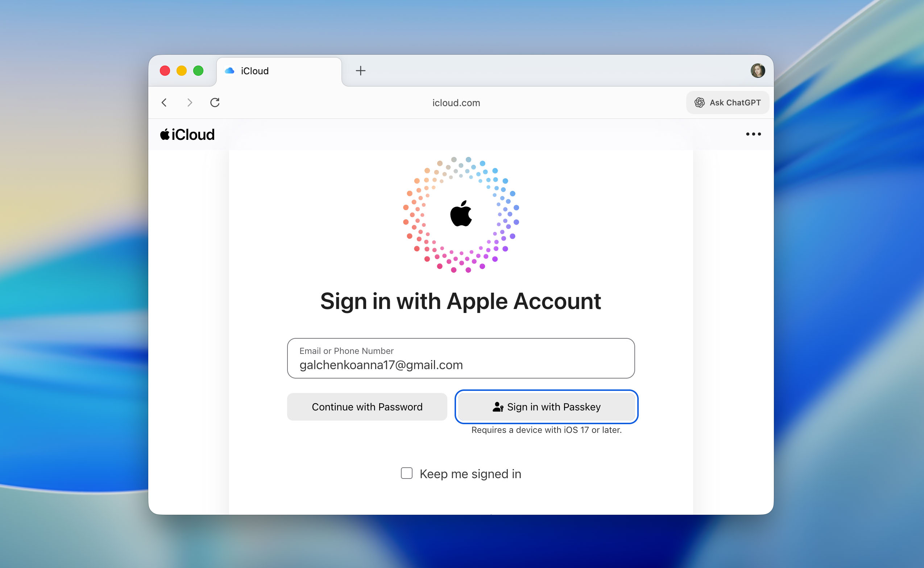Click the browser profile avatar picture
The width and height of the screenshot is (924, 568).
[x=758, y=70]
